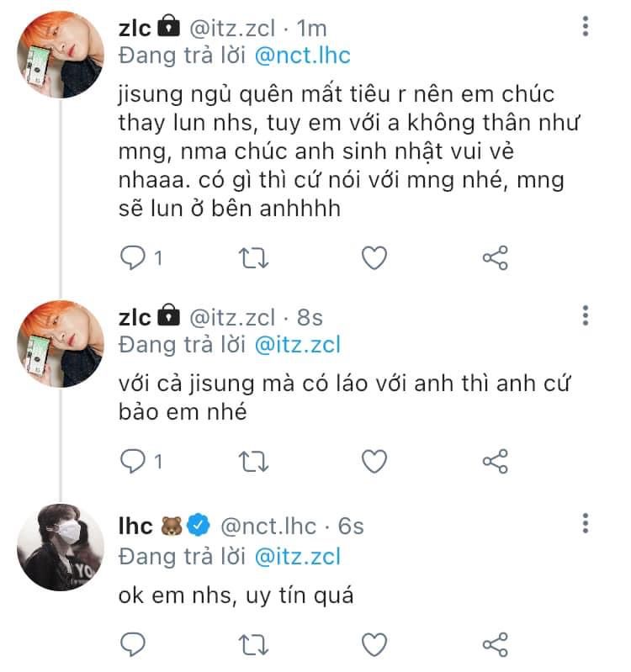Image resolution: width=631 pixels, height=672 pixels.
Task: Open options menu on the 8s zlc tweet
Action: pos(585,315)
